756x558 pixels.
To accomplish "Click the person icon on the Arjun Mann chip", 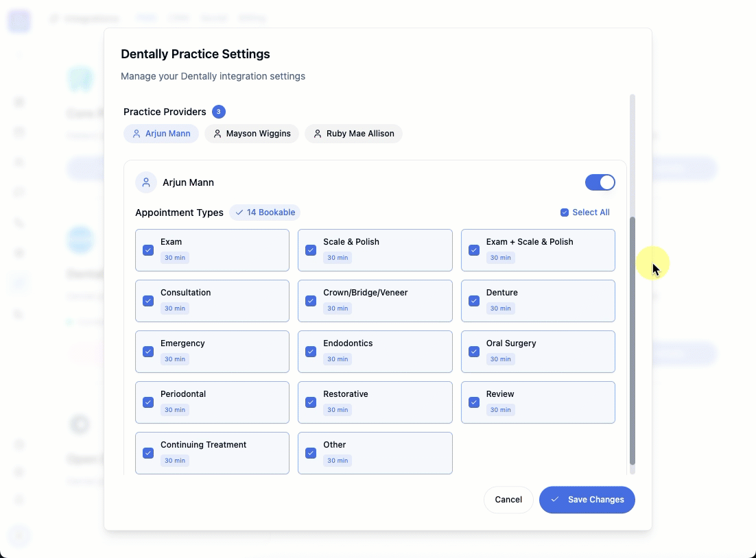I will (x=137, y=133).
